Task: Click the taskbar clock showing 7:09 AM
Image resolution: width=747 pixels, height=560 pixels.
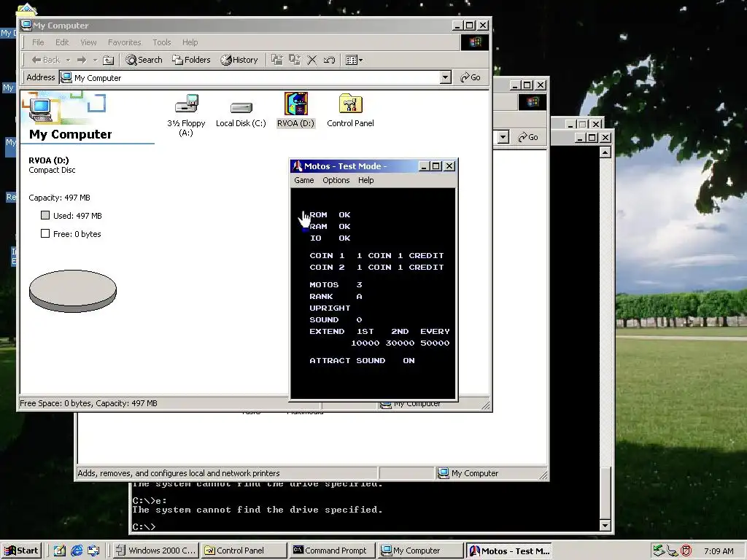Action: 719,551
